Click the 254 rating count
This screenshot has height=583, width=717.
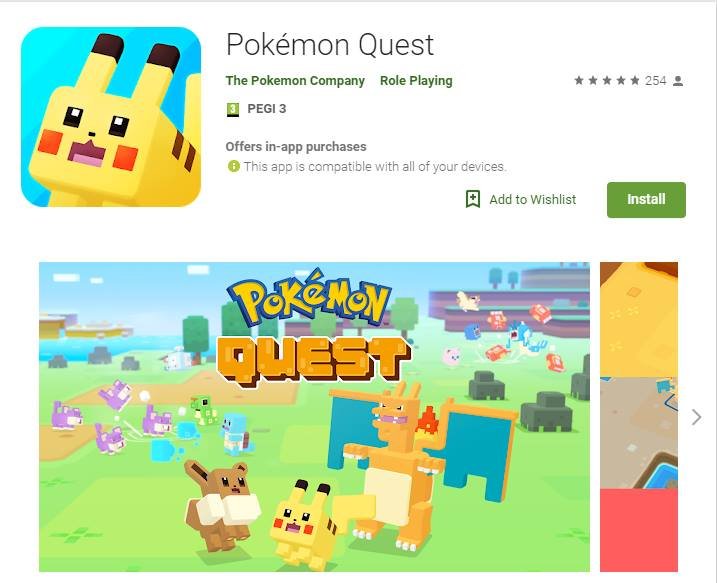[x=655, y=81]
